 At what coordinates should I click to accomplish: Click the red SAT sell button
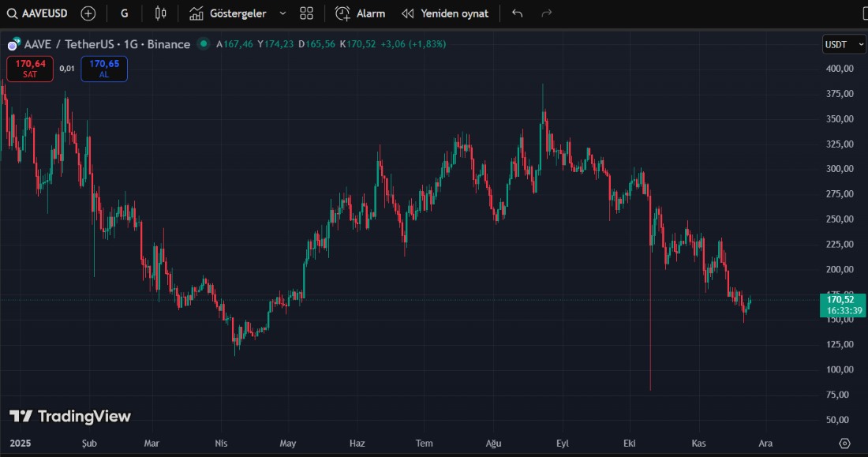[x=30, y=69]
